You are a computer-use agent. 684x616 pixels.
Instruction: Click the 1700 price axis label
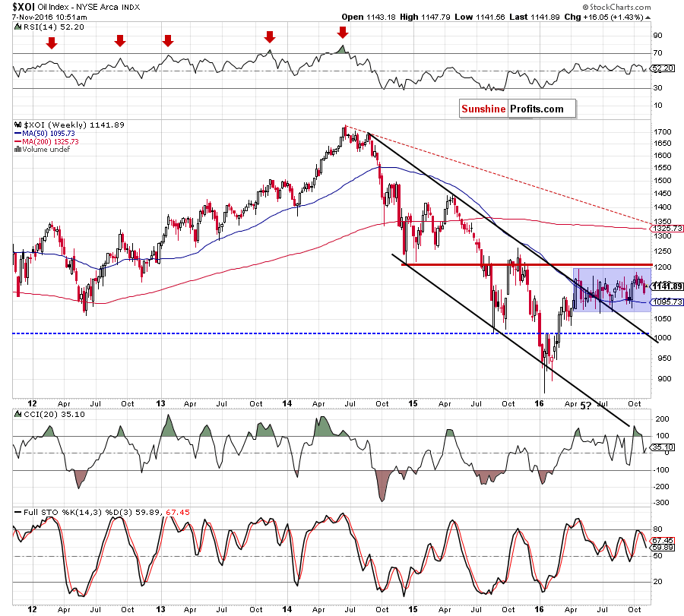pos(663,131)
